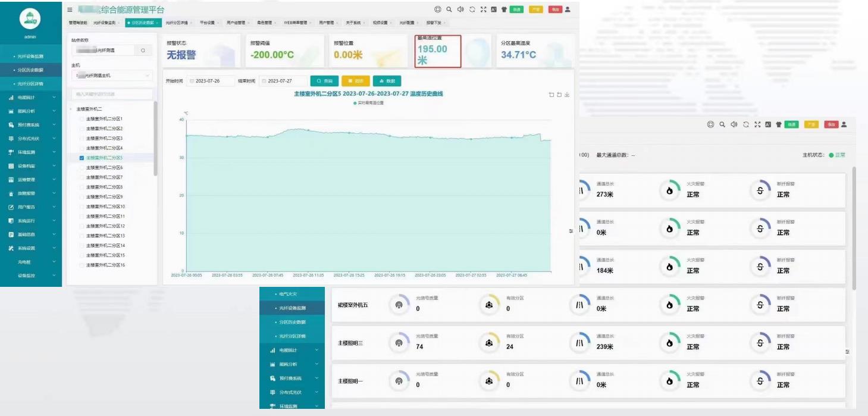Click the search icon beside 站点名称 field

point(143,51)
